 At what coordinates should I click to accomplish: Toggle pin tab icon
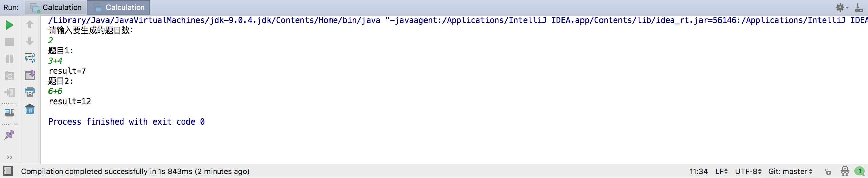9,135
